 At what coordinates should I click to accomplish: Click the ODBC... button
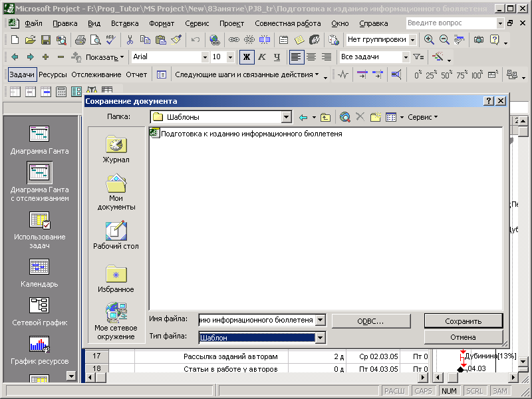pos(371,321)
